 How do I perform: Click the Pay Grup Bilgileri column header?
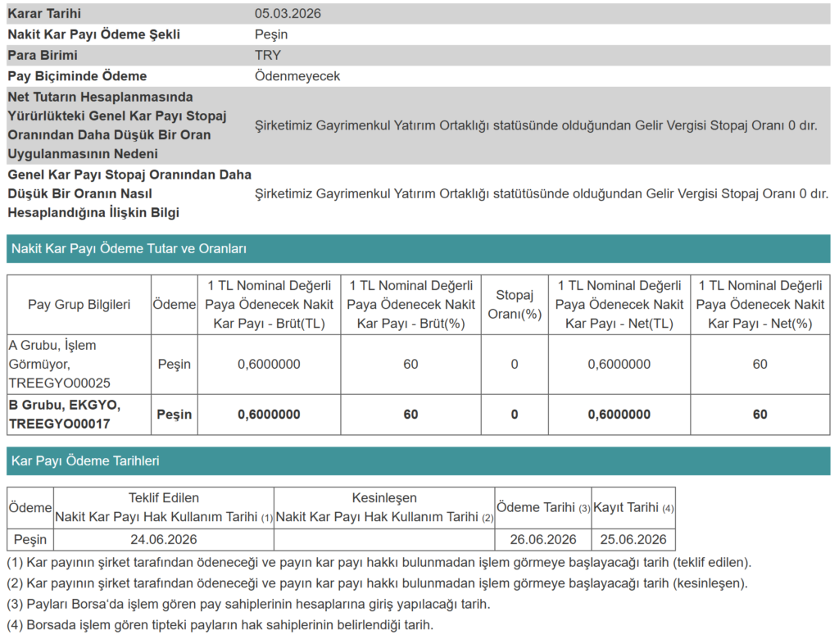[79, 304]
